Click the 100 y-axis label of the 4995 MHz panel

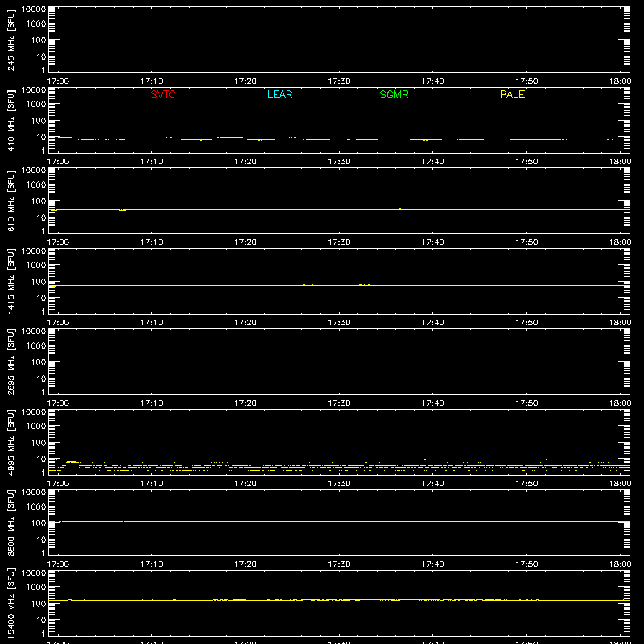pos(38,443)
